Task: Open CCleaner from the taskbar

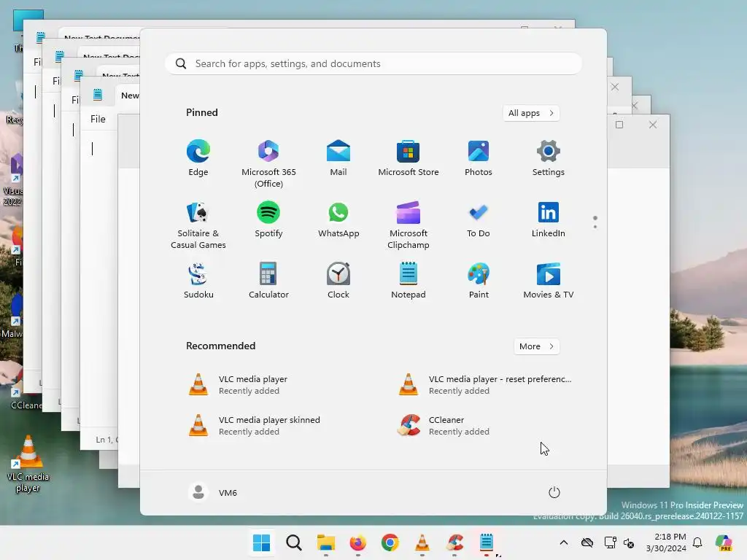Action: coord(454,542)
